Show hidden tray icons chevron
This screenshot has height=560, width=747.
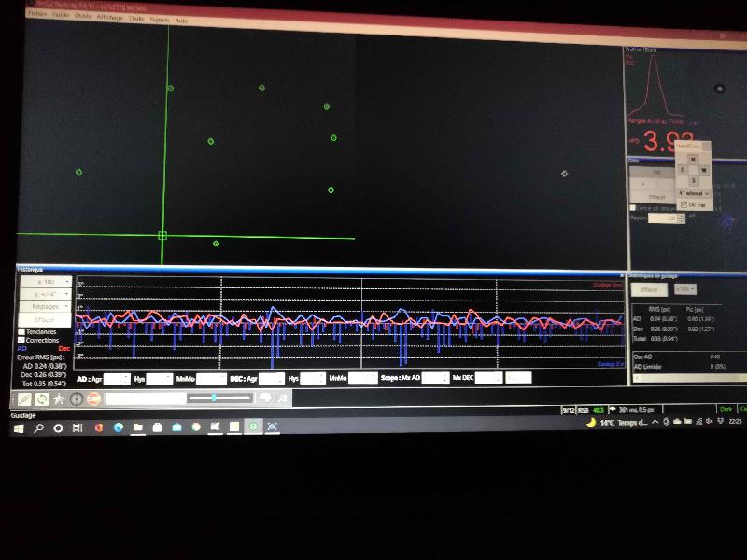pos(655,422)
